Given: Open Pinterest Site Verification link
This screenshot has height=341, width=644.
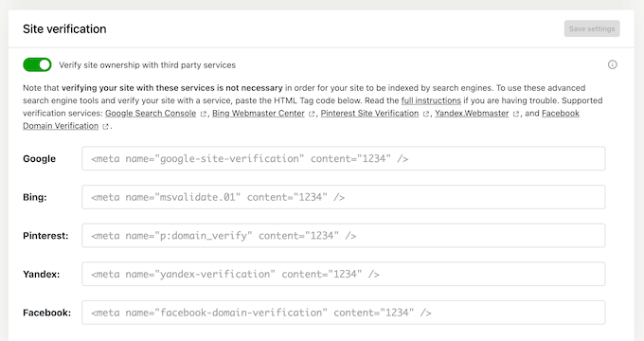Looking at the screenshot, I should 369,114.
